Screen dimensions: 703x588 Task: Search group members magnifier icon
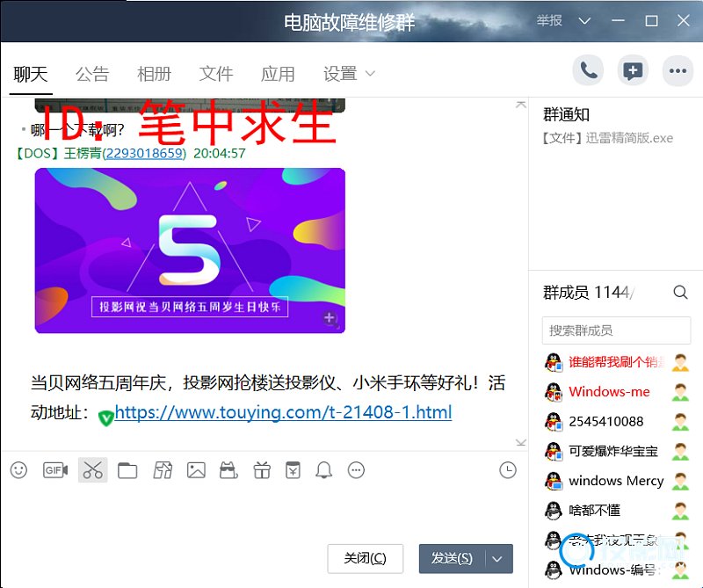pos(680,293)
